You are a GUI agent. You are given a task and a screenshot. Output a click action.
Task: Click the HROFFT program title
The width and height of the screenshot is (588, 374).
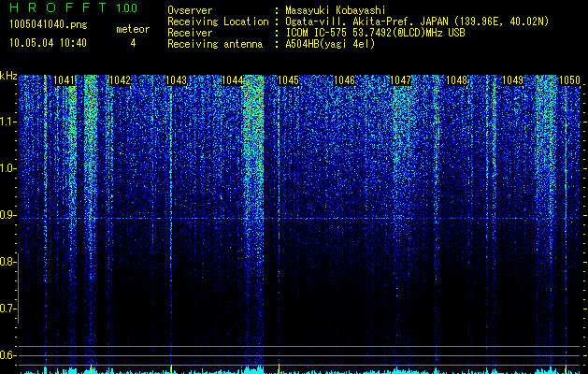click(x=58, y=7)
